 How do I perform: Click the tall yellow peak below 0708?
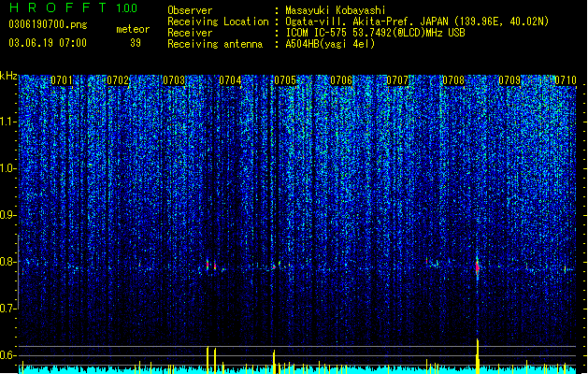tap(478, 355)
